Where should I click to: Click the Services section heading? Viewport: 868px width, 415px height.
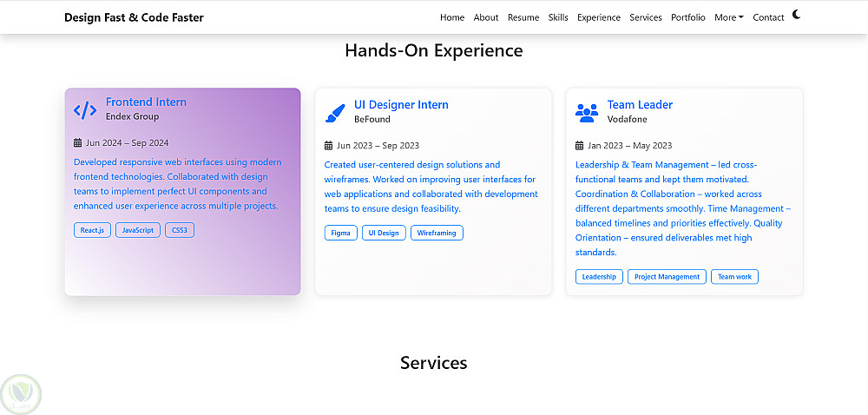coord(434,363)
